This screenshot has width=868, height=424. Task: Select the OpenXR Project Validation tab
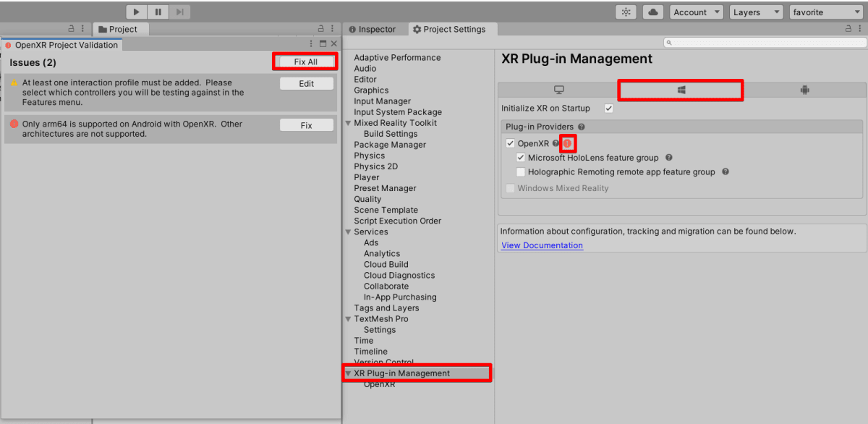[61, 45]
